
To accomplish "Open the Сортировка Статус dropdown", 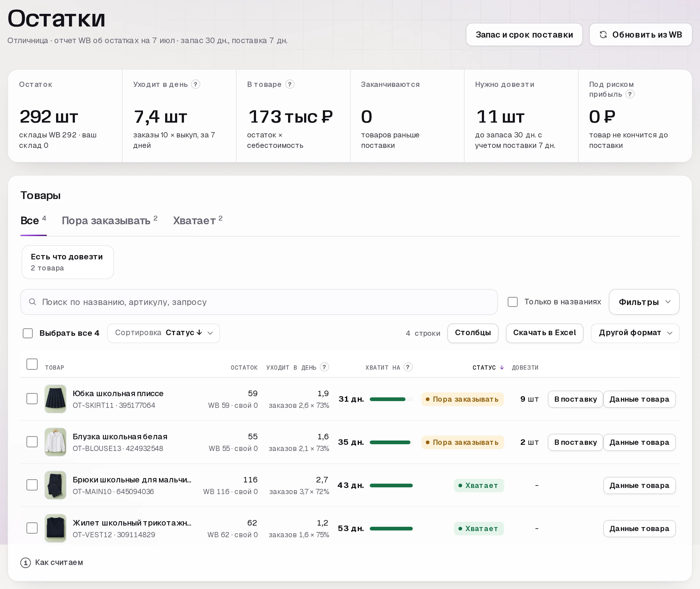I will coord(163,333).
